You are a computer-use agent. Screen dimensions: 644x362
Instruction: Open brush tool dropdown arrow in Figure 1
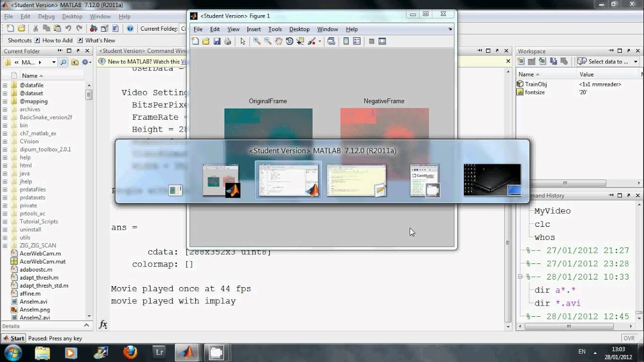point(320,42)
